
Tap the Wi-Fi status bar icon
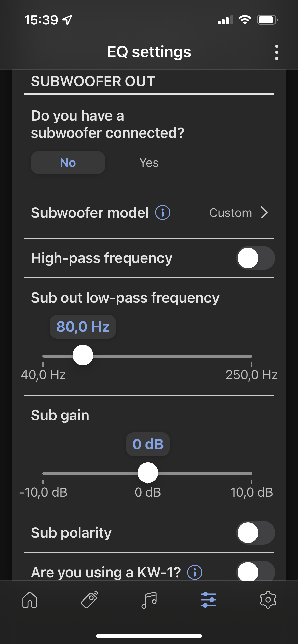245,20
